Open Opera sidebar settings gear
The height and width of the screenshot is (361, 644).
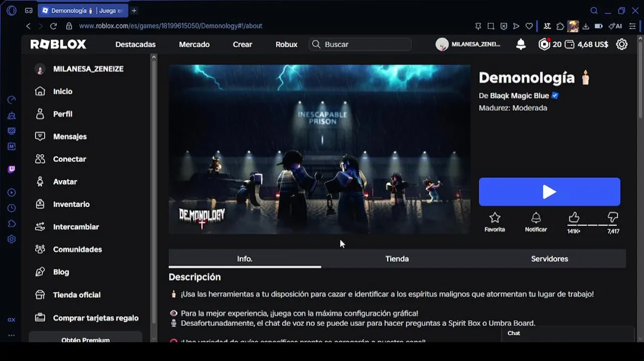coord(12,239)
